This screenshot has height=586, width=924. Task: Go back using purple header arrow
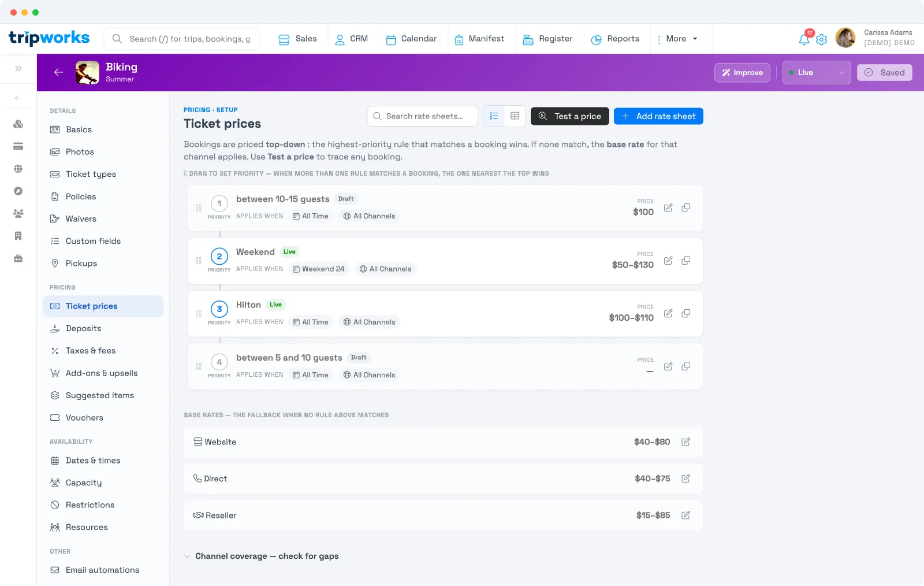pos(58,72)
